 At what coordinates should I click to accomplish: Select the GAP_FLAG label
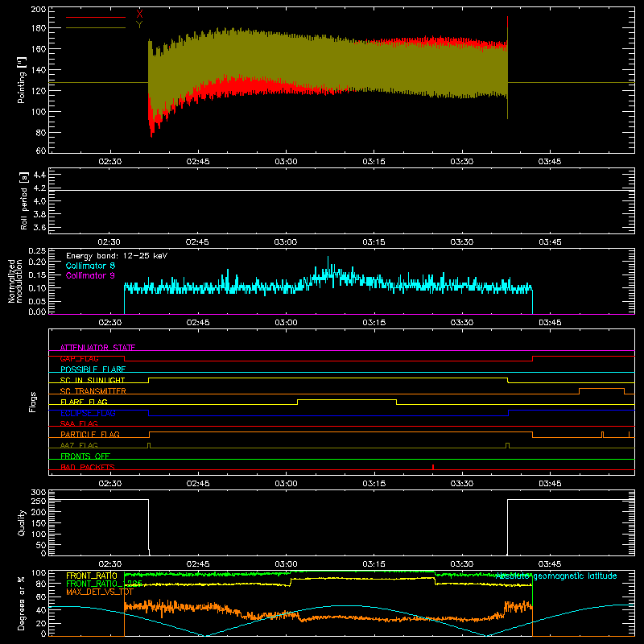click(79, 358)
